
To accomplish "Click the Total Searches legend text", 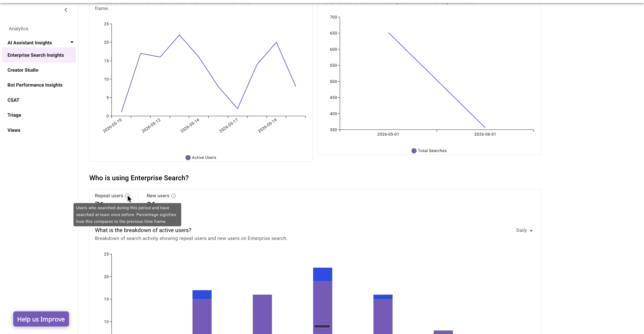I will (432, 151).
